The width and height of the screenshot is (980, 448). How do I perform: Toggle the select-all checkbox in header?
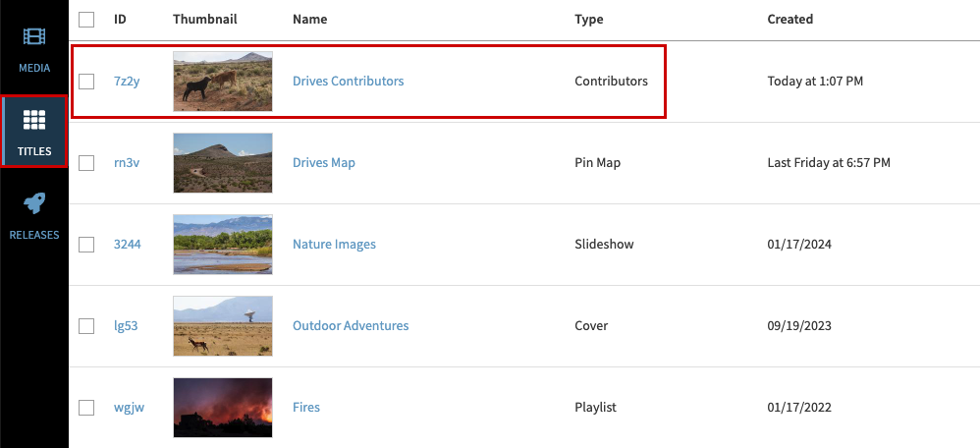tap(86, 20)
